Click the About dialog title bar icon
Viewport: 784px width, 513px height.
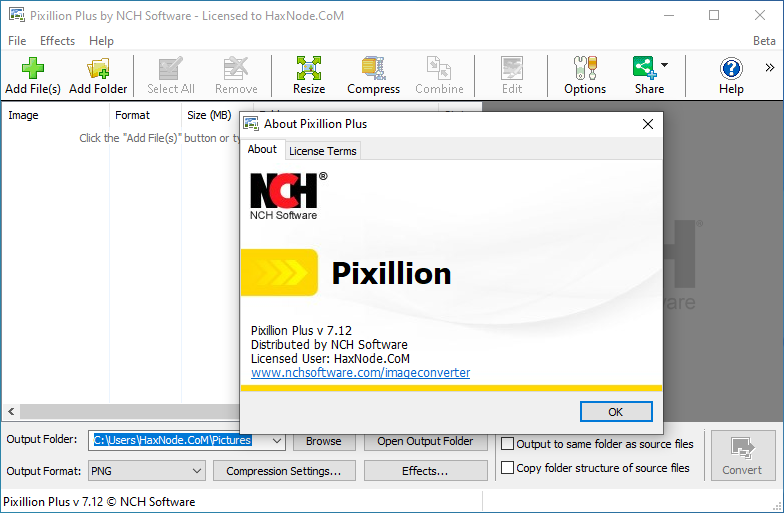[x=252, y=124]
